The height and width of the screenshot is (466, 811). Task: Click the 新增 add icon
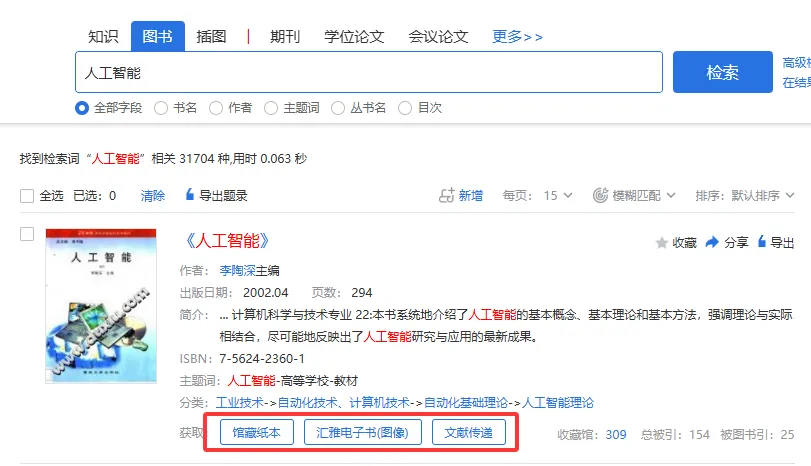coord(447,196)
